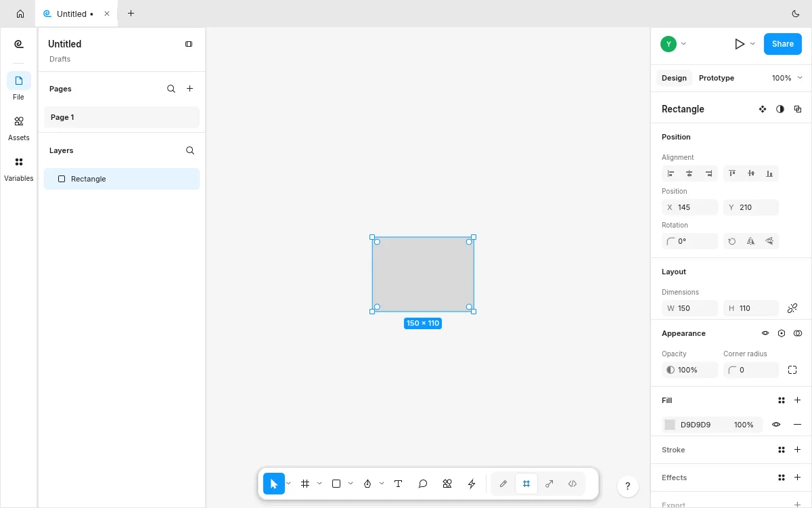Toggle layer visibility in Appearance
812x508 pixels.
[765, 333]
